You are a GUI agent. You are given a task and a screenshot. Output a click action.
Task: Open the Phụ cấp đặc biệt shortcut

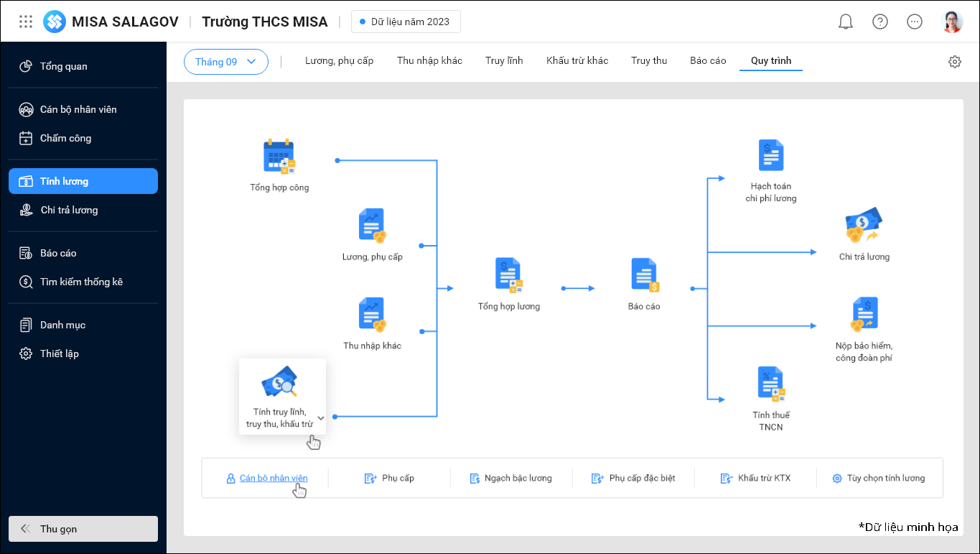633,478
